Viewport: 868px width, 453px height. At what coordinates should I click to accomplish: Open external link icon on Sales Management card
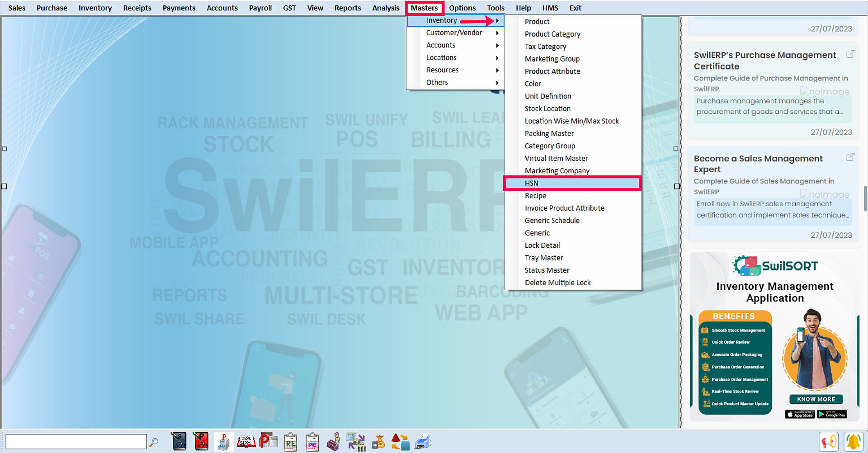click(x=850, y=157)
